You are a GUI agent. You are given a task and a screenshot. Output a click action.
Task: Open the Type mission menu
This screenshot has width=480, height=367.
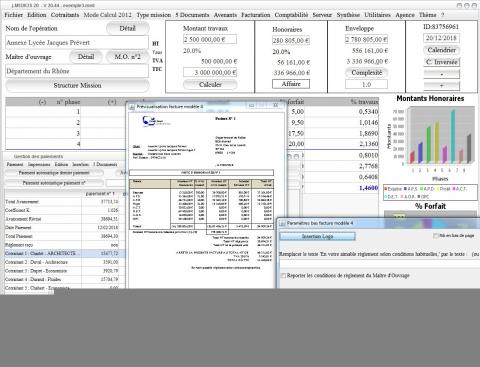point(154,15)
